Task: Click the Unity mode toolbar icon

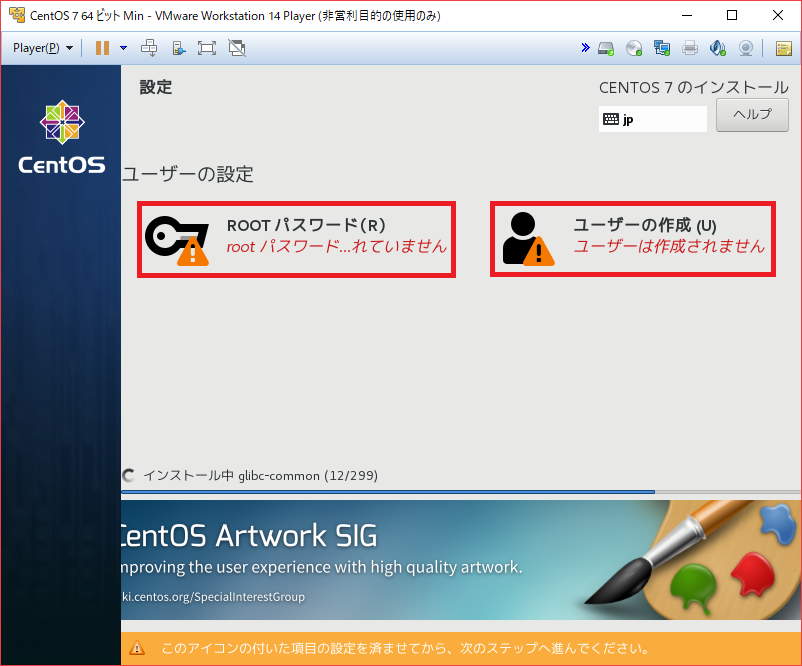Action: coord(179,48)
